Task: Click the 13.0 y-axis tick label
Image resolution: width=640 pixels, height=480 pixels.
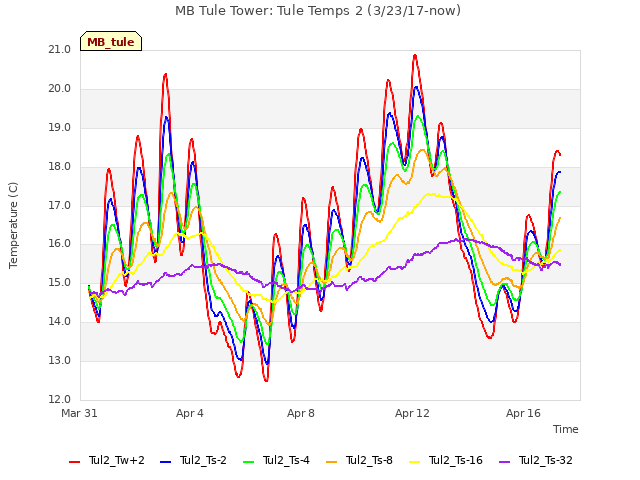Action: click(60, 360)
